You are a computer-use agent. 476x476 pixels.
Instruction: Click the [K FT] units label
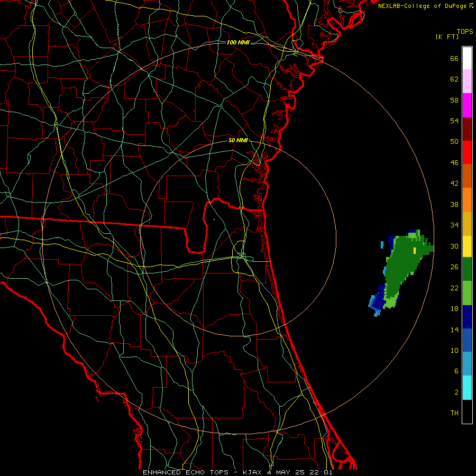447,36
